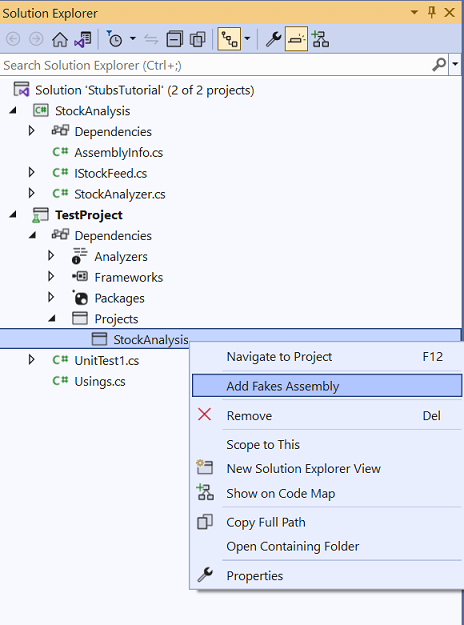464x625 pixels.
Task: Choose Properties in the context menu
Action: (x=327, y=576)
